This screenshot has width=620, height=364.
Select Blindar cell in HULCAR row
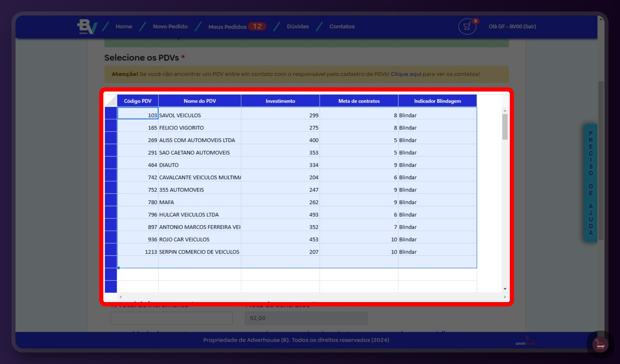coord(437,212)
